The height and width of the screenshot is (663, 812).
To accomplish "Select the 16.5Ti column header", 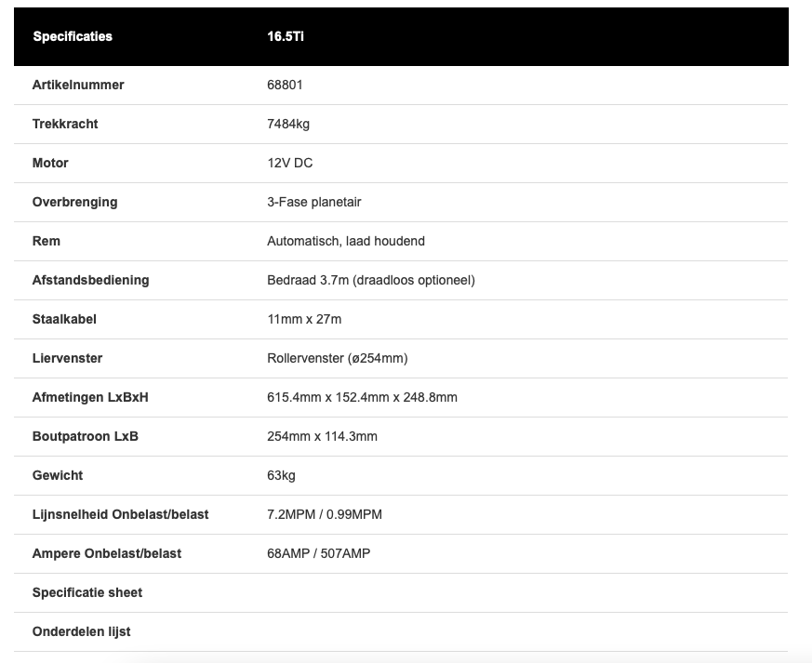I will point(286,37).
